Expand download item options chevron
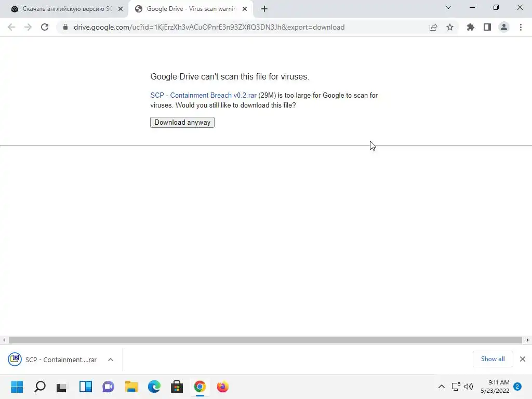This screenshot has width=532, height=399. (x=111, y=360)
